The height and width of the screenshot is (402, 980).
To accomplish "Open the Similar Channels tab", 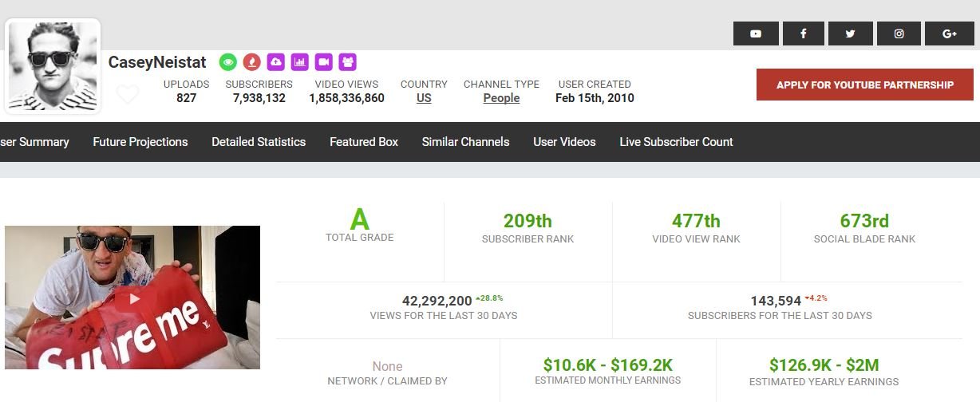I will coord(465,142).
